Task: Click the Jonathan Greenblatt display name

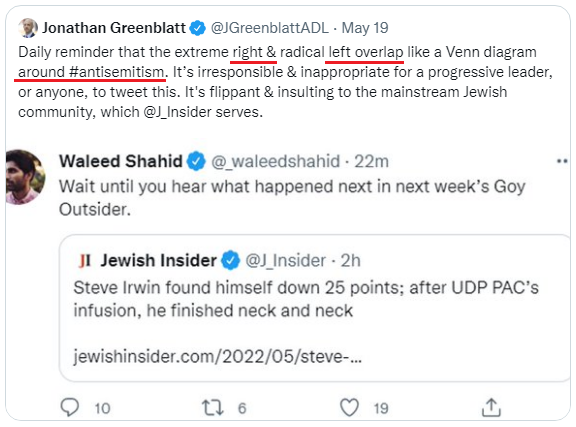Action: [114, 28]
